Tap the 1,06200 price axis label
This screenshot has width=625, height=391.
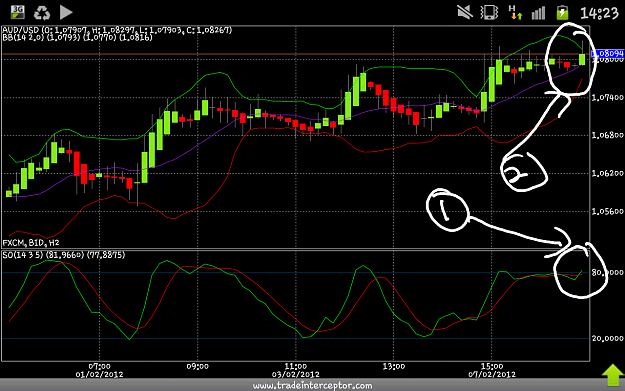pyautogui.click(x=607, y=173)
